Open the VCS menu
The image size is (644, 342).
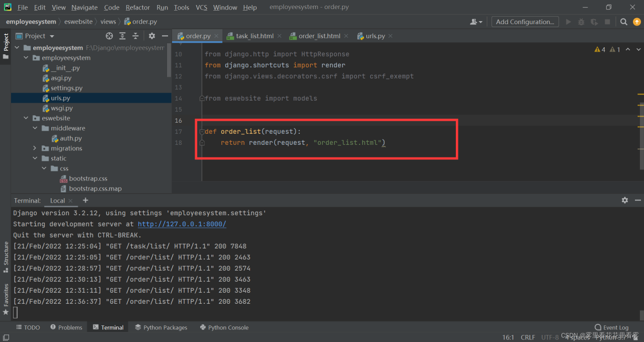201,8
